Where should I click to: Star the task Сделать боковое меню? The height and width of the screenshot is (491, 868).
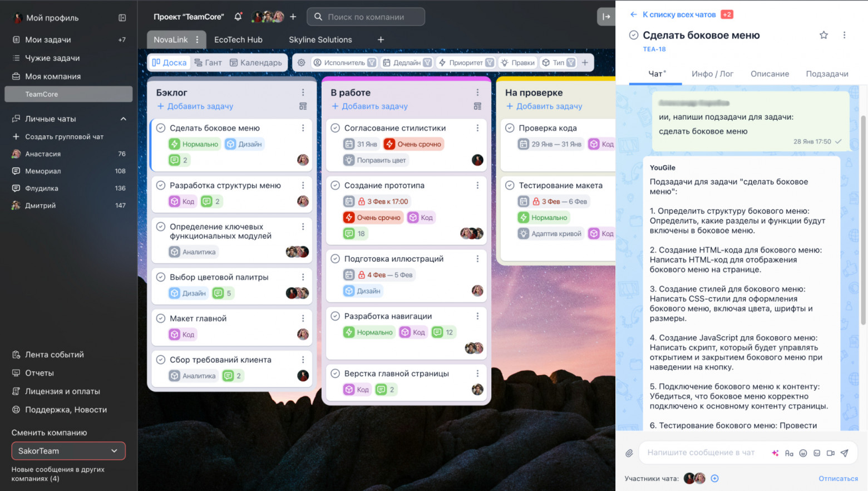point(823,35)
